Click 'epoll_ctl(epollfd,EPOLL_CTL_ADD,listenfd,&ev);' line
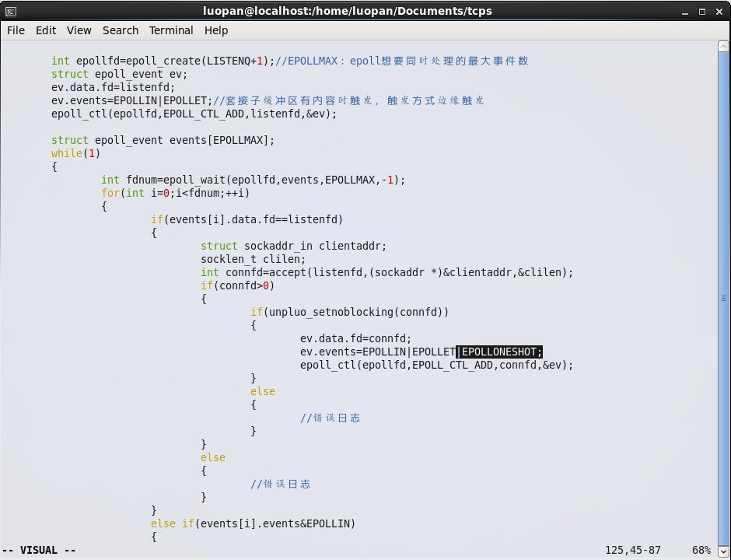The image size is (731, 560). [194, 114]
